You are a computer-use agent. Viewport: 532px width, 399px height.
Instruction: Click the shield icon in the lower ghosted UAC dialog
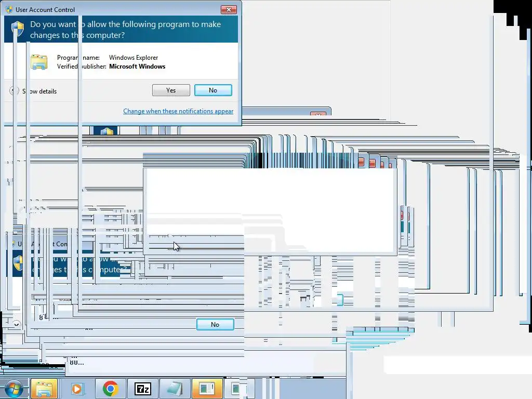pyautogui.click(x=18, y=263)
